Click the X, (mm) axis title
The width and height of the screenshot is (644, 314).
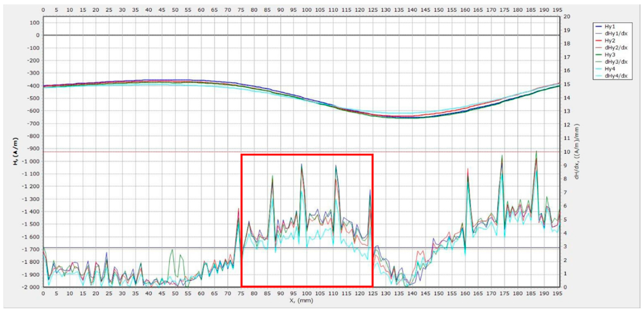point(301,300)
